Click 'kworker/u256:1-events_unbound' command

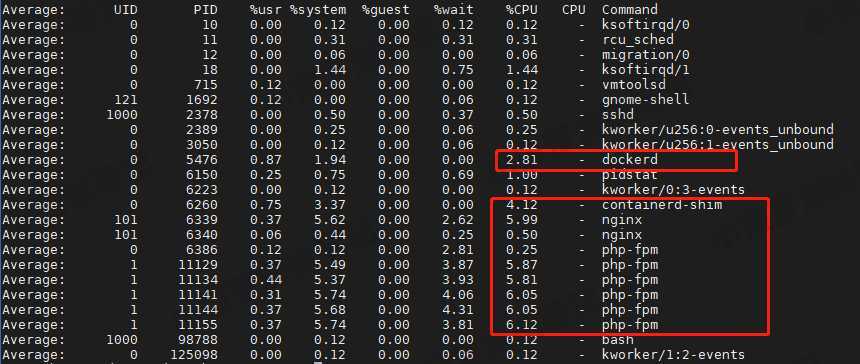pos(717,145)
